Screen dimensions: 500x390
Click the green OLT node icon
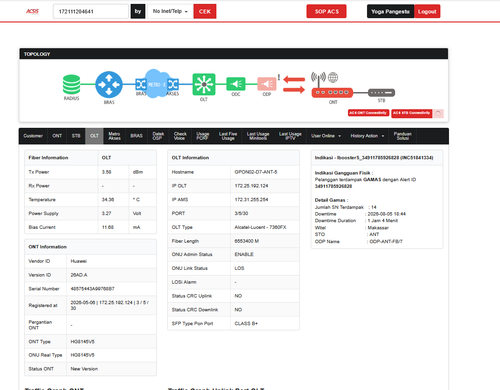[x=204, y=84]
